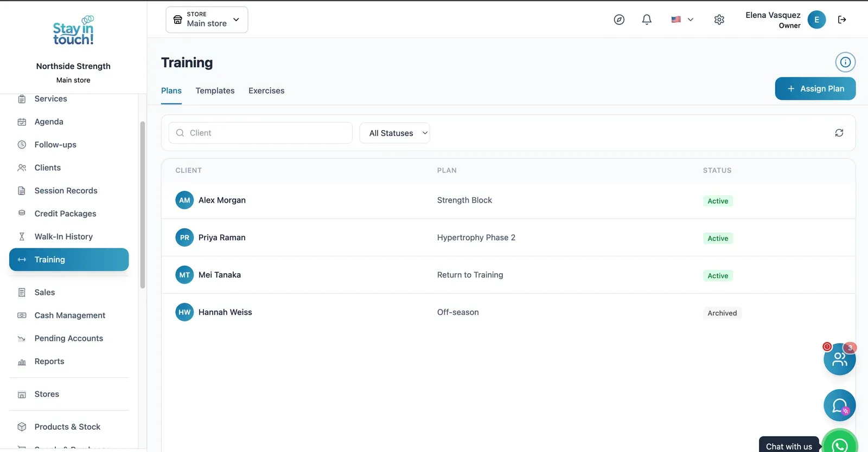
Task: Switch to the Exercises tab
Action: pos(266,91)
